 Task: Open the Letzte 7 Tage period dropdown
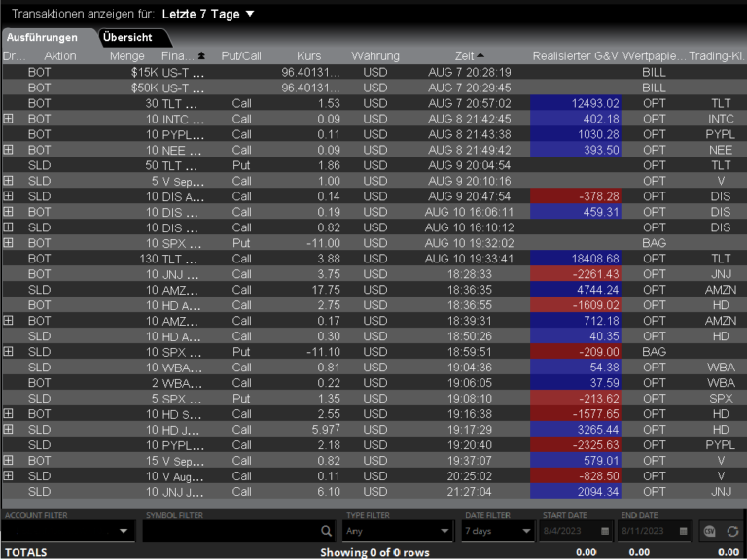pos(249,14)
